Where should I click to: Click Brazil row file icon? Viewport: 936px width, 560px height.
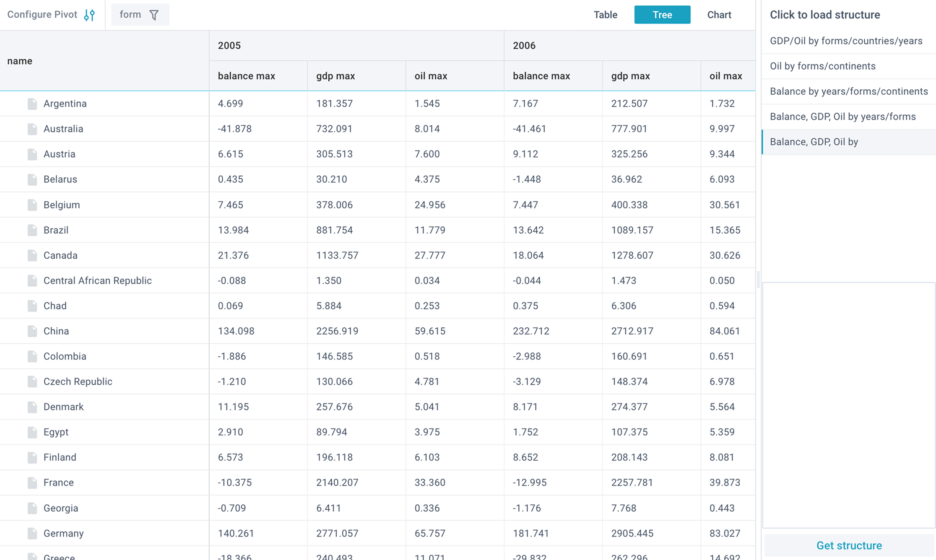point(32,230)
